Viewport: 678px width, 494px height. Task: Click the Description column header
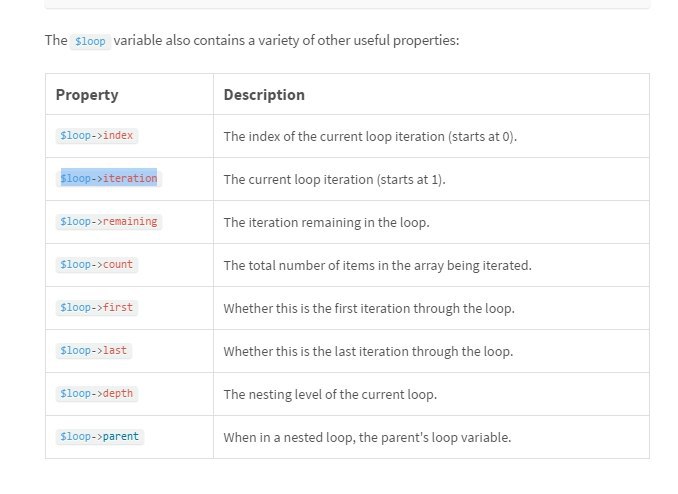point(264,95)
